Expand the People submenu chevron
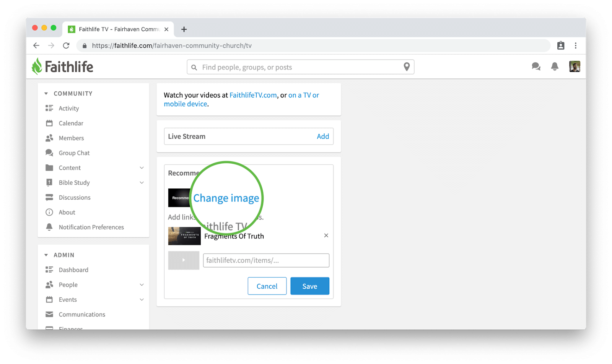This screenshot has height=364, width=612. [142, 285]
